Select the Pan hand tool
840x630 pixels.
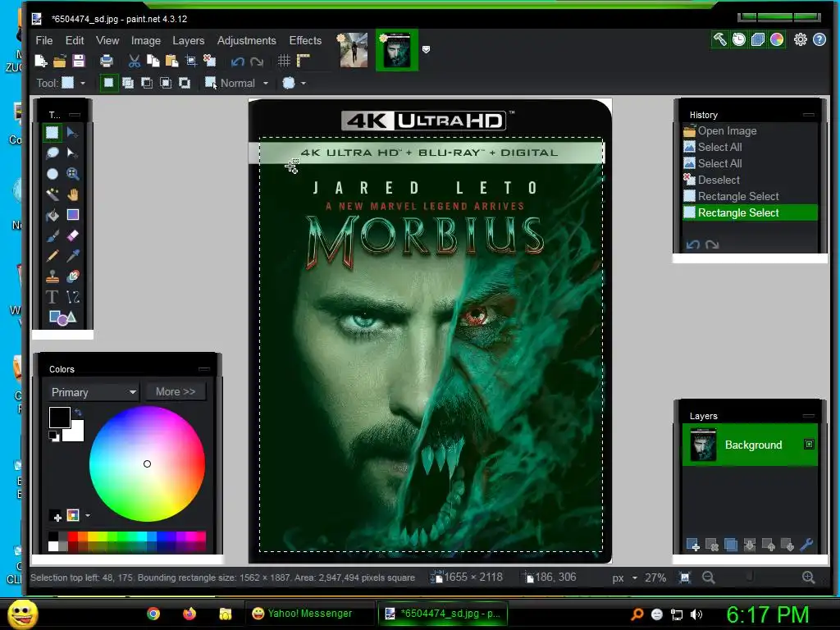click(x=72, y=194)
